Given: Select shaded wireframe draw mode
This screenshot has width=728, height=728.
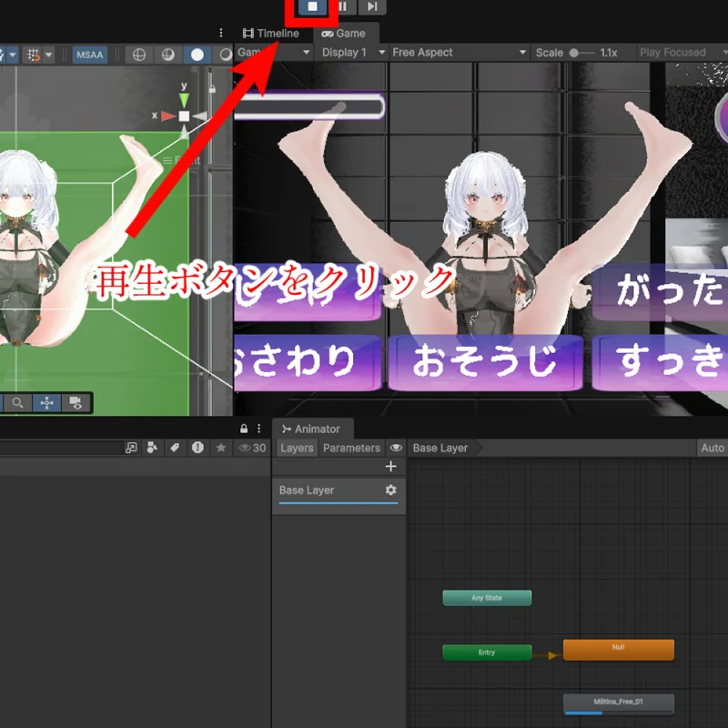Looking at the screenshot, I should (x=168, y=55).
